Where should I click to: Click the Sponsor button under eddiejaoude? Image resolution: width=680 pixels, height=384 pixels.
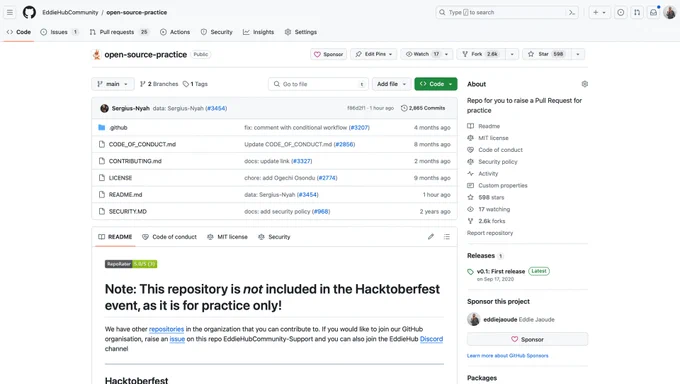pyautogui.click(x=527, y=339)
